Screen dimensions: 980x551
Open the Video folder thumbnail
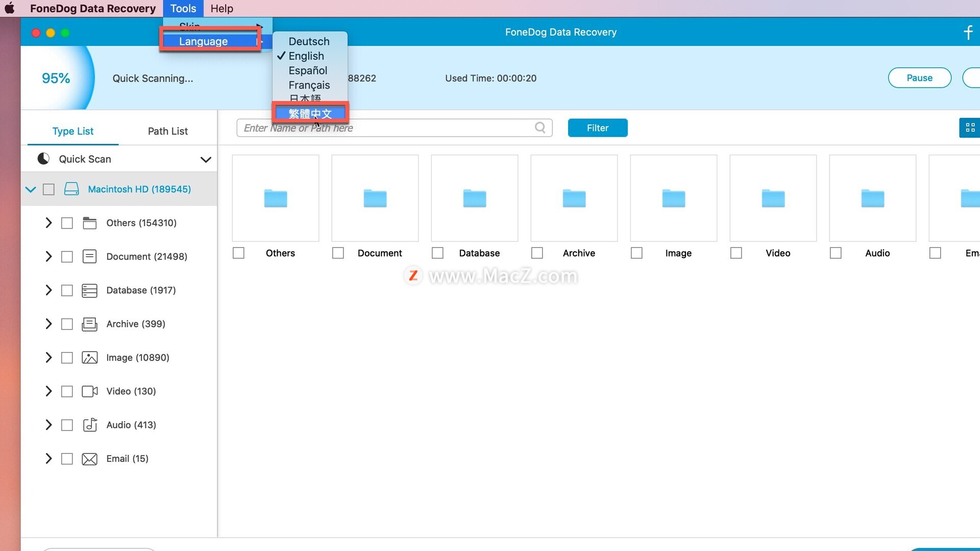[773, 198]
